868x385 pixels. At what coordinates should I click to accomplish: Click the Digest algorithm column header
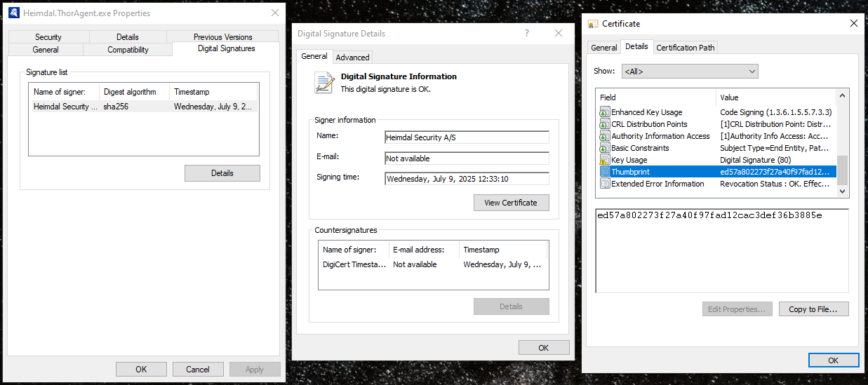(x=134, y=92)
